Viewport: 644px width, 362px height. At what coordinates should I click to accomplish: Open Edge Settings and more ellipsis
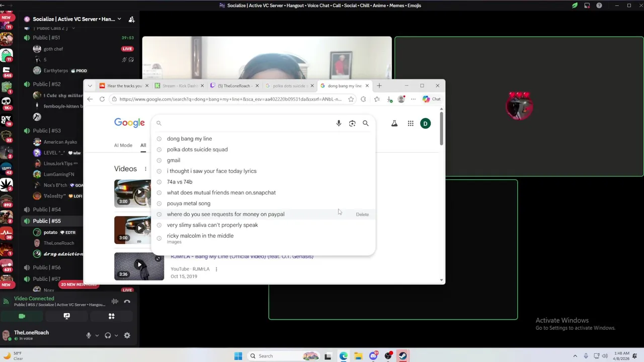(413, 99)
